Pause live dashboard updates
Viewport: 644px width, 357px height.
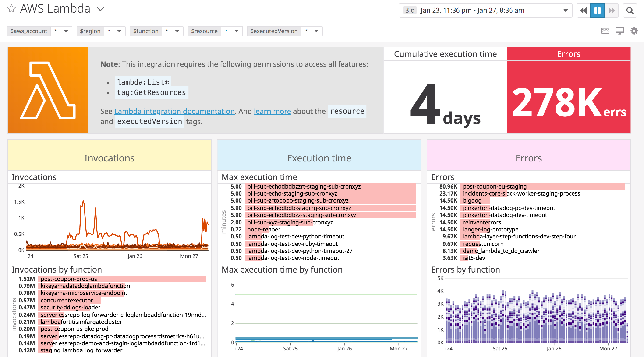point(597,10)
